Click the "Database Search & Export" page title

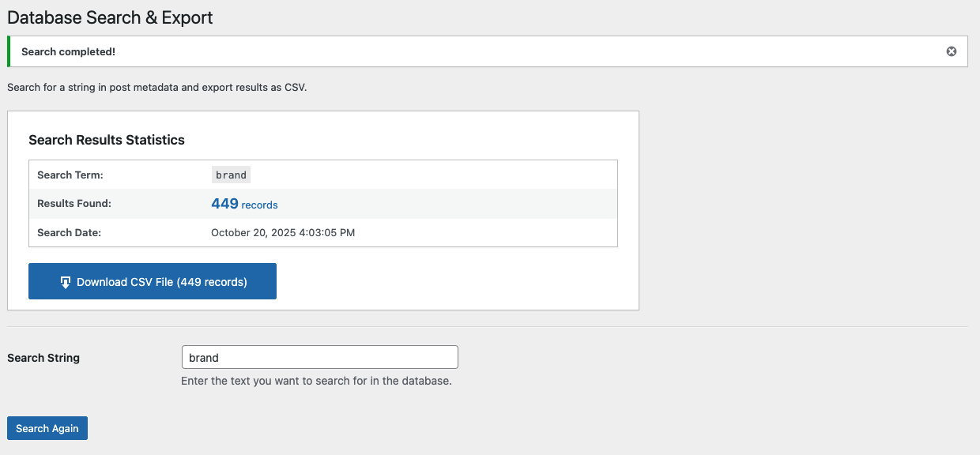[110, 17]
